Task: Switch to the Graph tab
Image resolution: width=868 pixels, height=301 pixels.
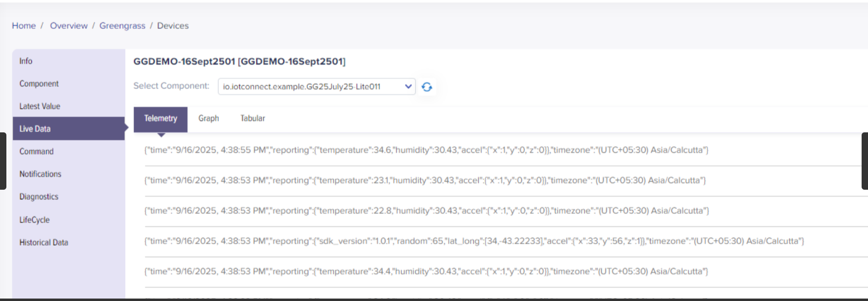Action: point(209,119)
